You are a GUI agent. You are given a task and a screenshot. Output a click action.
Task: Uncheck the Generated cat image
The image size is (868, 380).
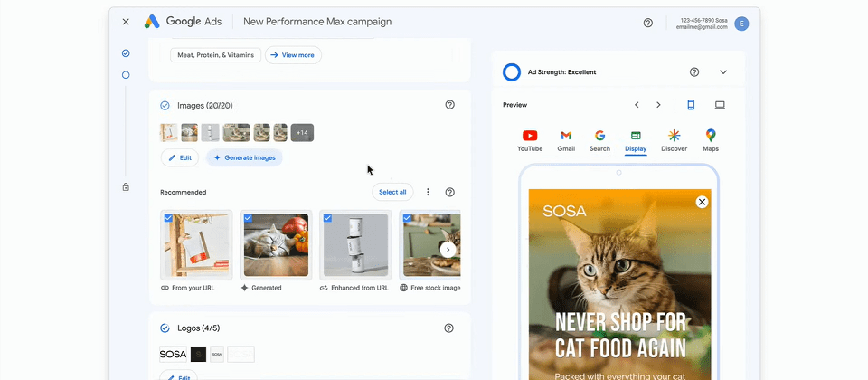coord(249,218)
